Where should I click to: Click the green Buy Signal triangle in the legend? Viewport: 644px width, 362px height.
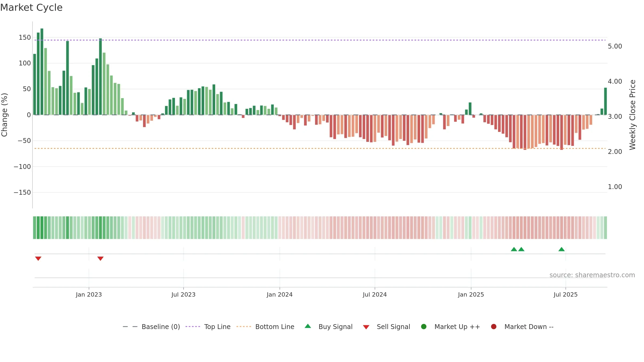coord(308,326)
